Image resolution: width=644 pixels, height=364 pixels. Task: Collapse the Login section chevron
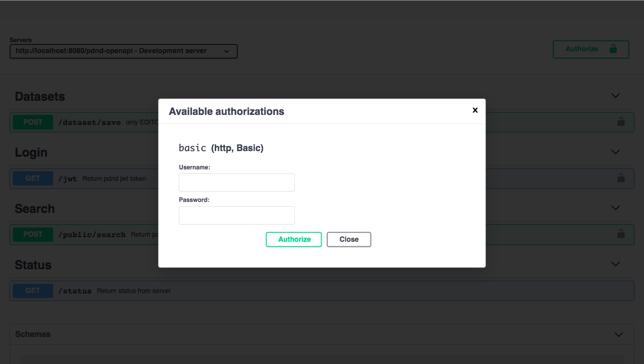click(616, 152)
